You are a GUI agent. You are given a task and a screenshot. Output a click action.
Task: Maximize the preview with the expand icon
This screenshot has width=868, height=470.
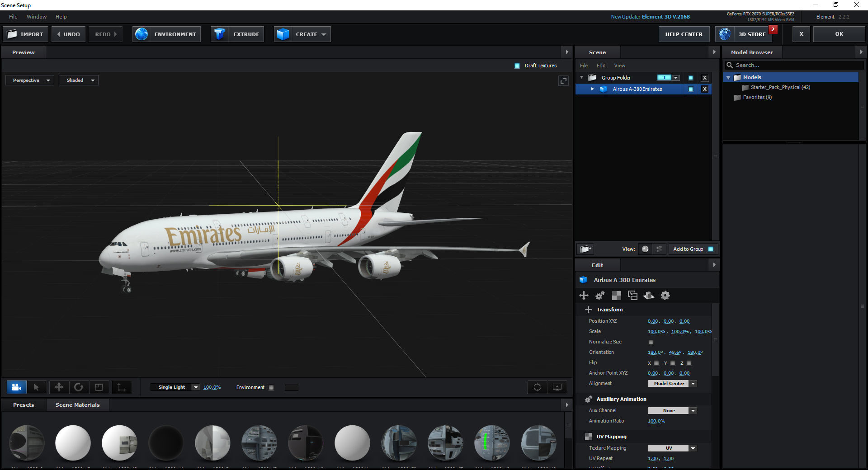coord(563,80)
